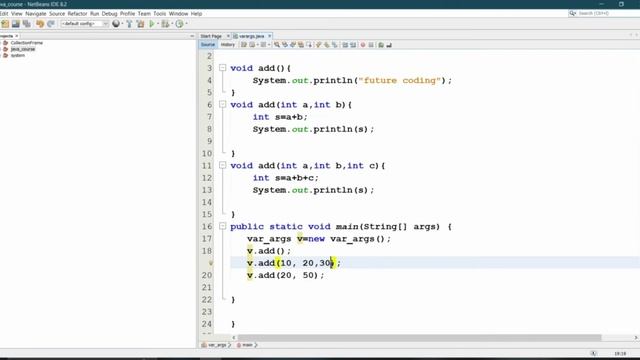The width and height of the screenshot is (640, 360).
Task: Click the globe browser icon in toolbar
Action: pos(116,24)
